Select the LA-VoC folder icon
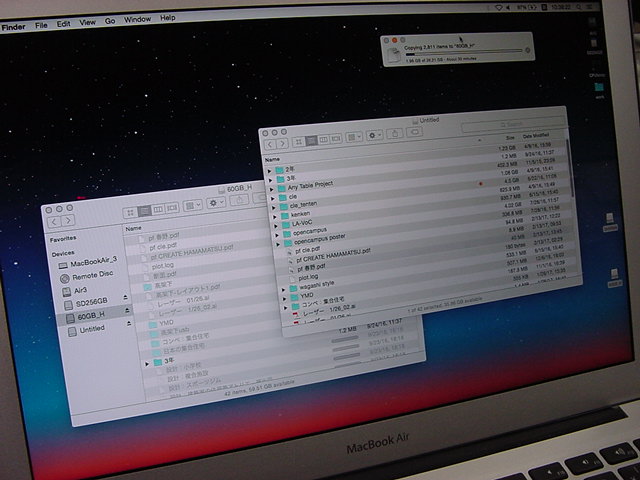 (287, 224)
